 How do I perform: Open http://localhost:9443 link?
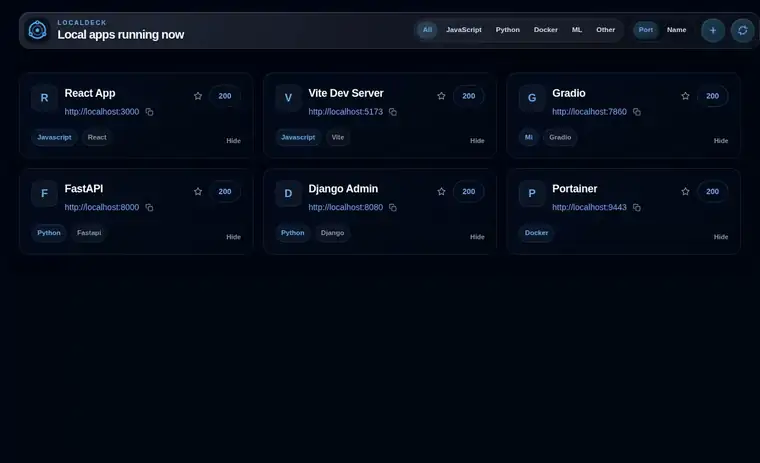(589, 208)
